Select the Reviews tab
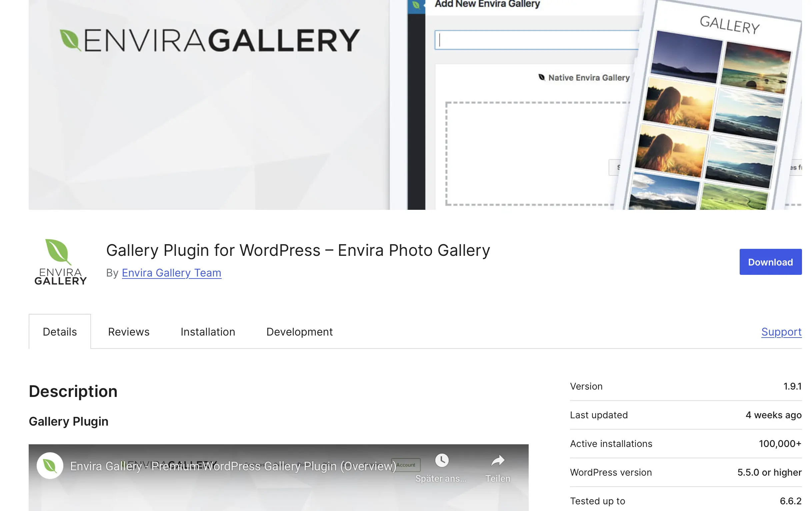The image size is (812, 511). [128, 332]
